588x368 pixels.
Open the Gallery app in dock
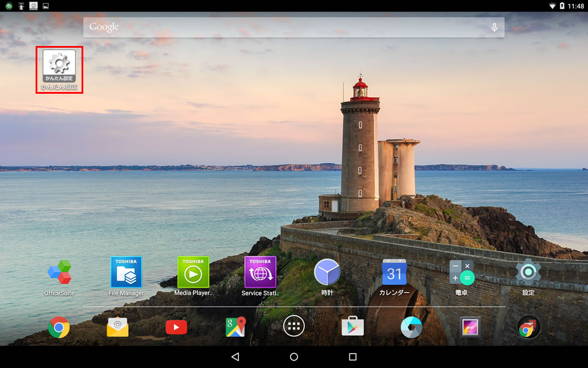470,327
